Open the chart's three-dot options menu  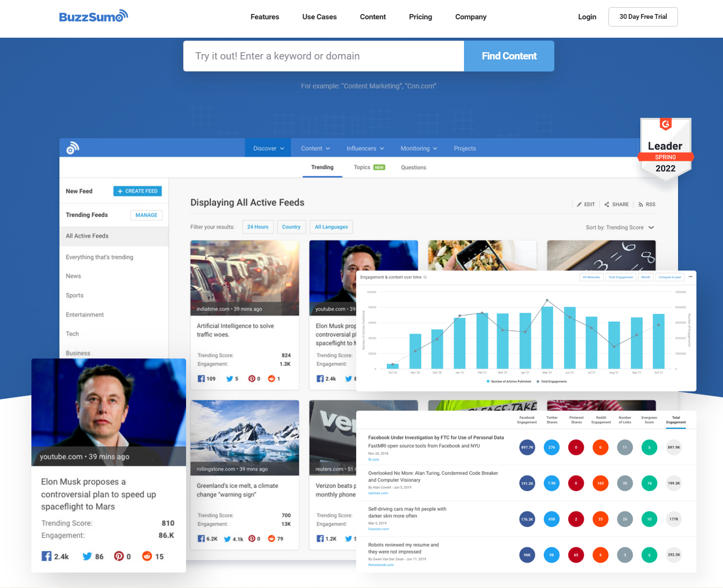(x=690, y=277)
